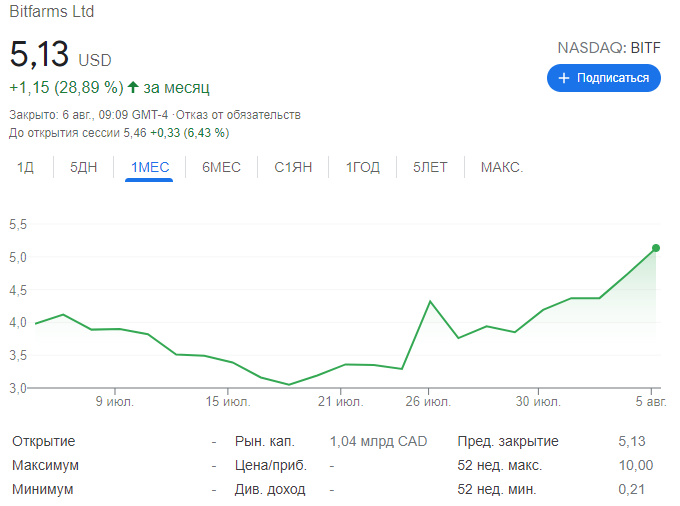Open the 6МЕС chart range

221,167
